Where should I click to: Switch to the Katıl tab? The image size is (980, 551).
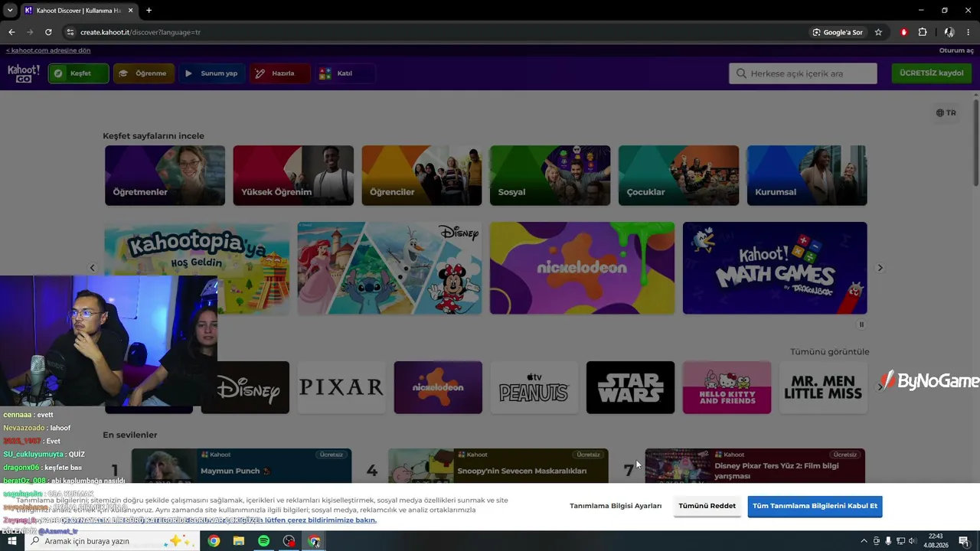coord(345,73)
